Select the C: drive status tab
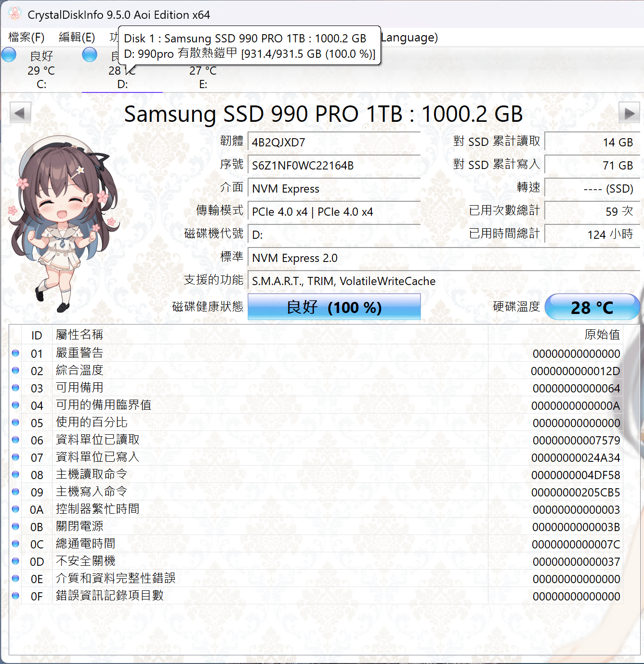The image size is (644, 664). [x=41, y=69]
